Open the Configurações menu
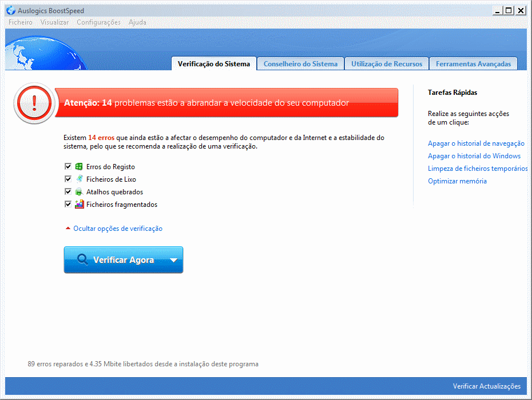The width and height of the screenshot is (532, 400). 98,22
